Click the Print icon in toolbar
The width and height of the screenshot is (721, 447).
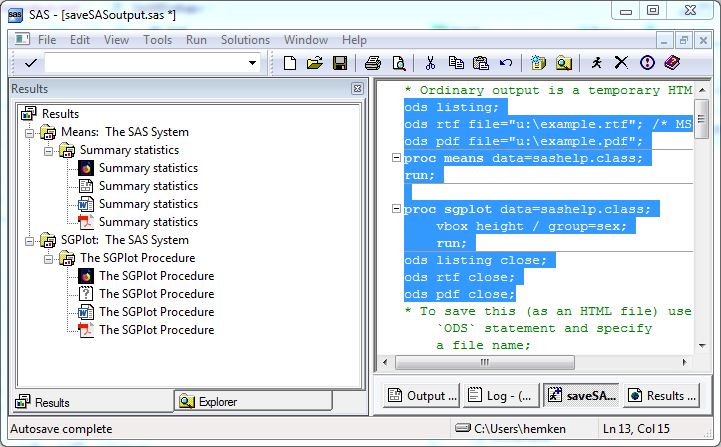point(373,63)
